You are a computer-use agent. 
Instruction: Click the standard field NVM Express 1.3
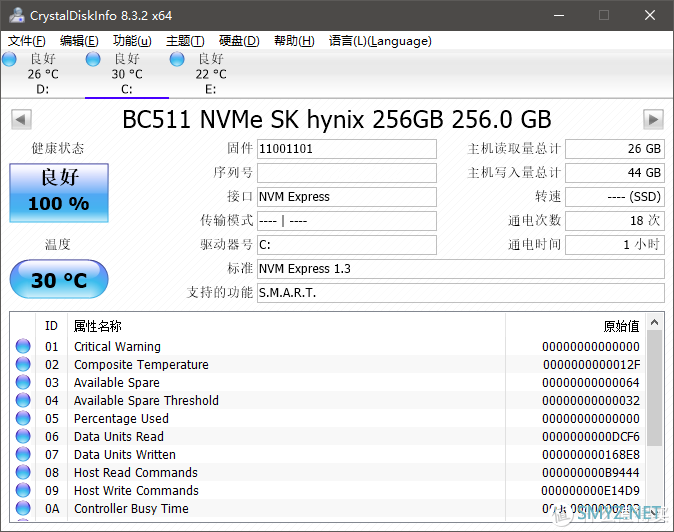tap(461, 269)
